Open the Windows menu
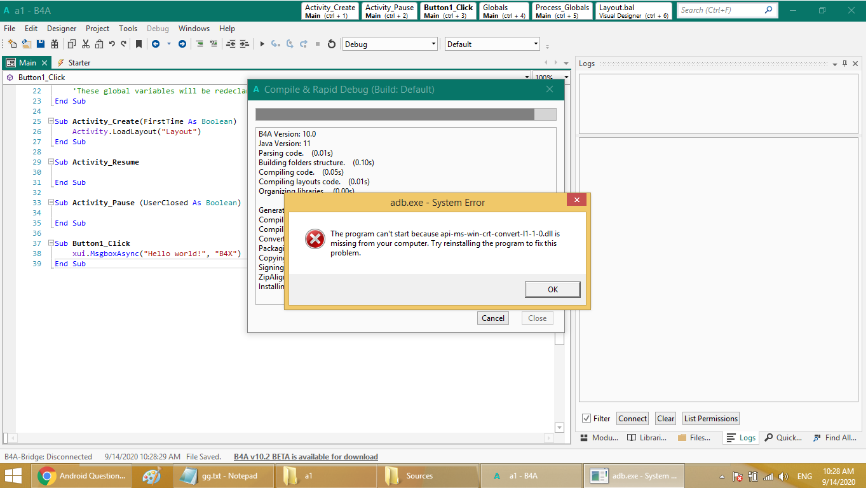Viewport: 868px width, 488px height. [194, 29]
